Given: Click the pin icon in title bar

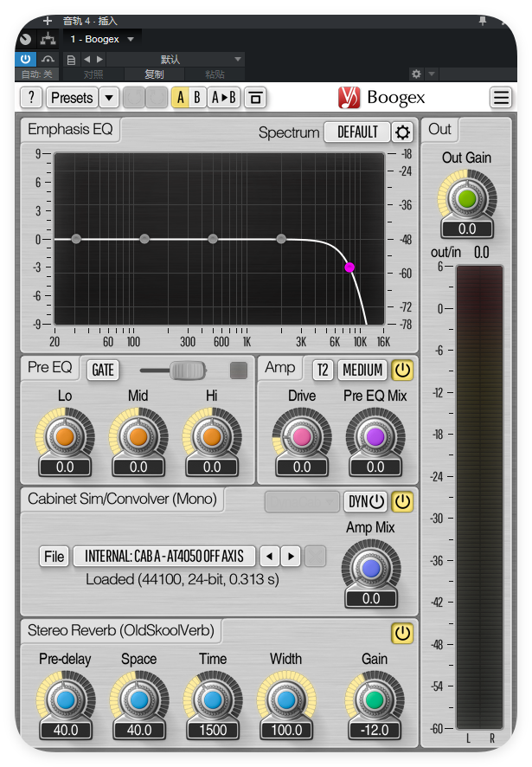Looking at the screenshot, I should pos(483,21).
